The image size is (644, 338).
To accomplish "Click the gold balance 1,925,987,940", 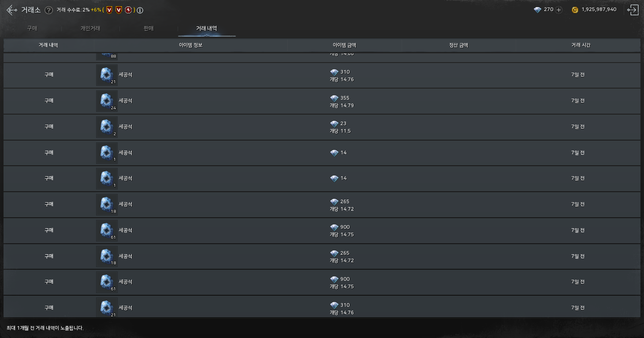I will click(x=599, y=10).
